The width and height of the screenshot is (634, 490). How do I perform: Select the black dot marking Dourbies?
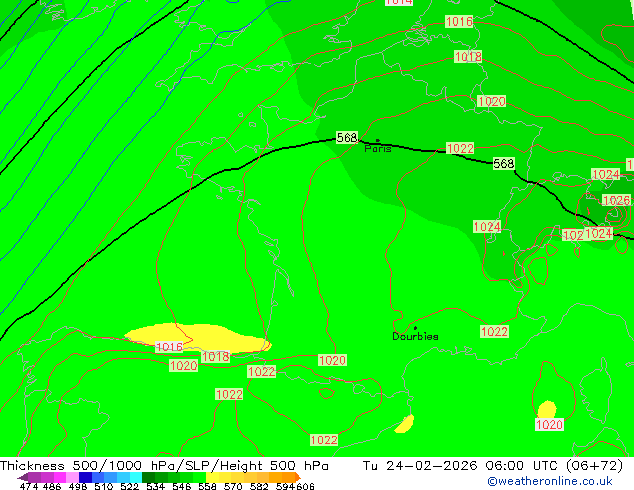click(415, 328)
